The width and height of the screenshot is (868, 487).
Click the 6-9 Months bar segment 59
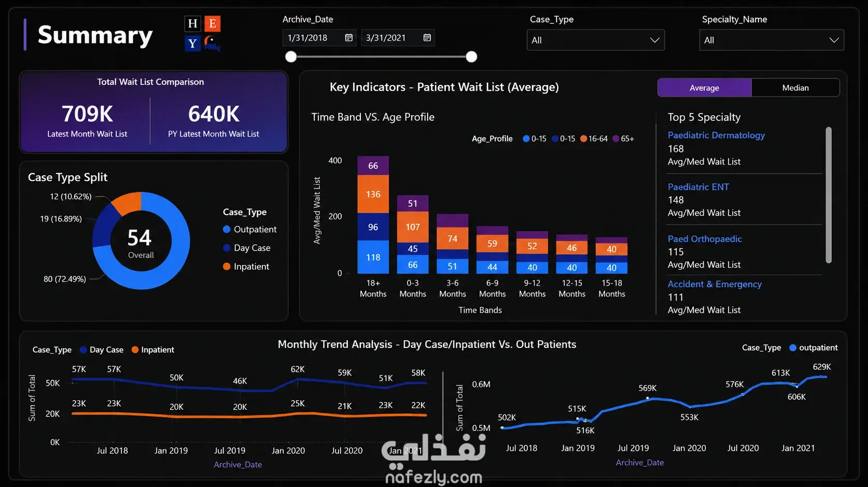point(493,244)
